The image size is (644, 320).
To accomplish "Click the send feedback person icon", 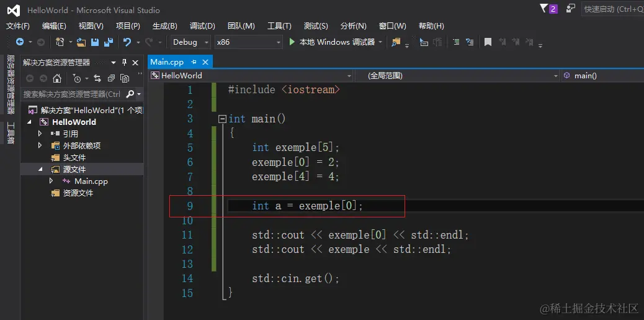I will coord(571,8).
